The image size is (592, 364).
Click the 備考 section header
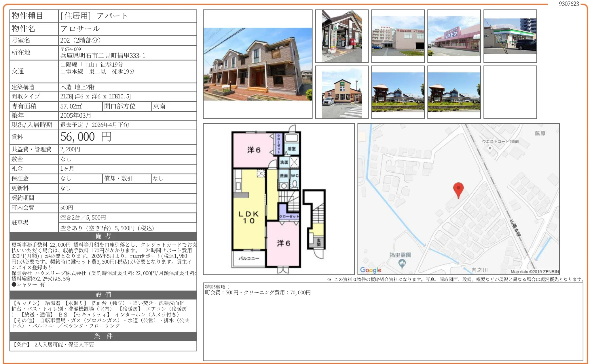point(103,236)
